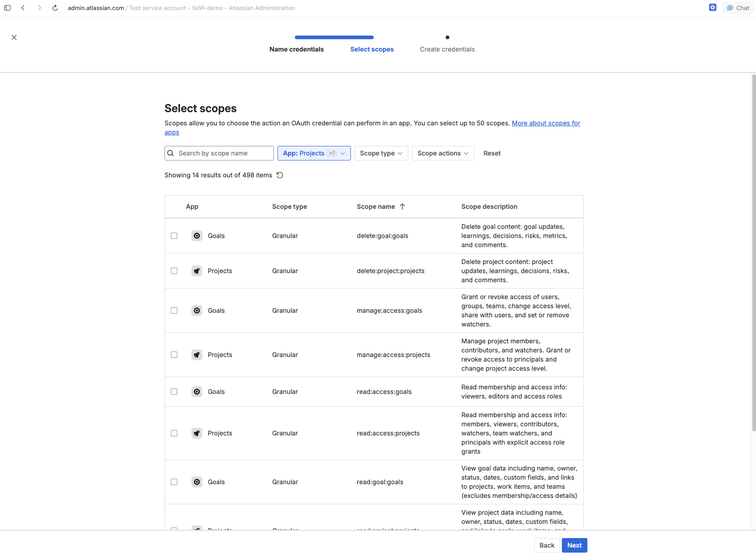Click the App column header
Image resolution: width=756 pixels, height=559 pixels.
point(192,207)
